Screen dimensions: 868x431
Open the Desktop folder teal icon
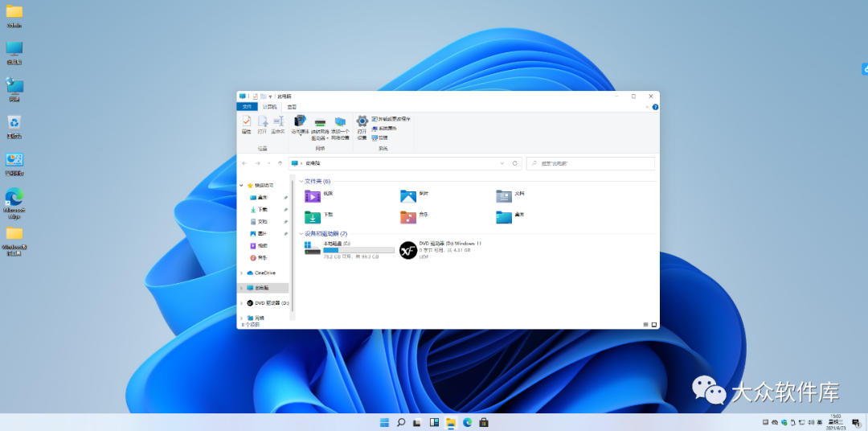[504, 217]
